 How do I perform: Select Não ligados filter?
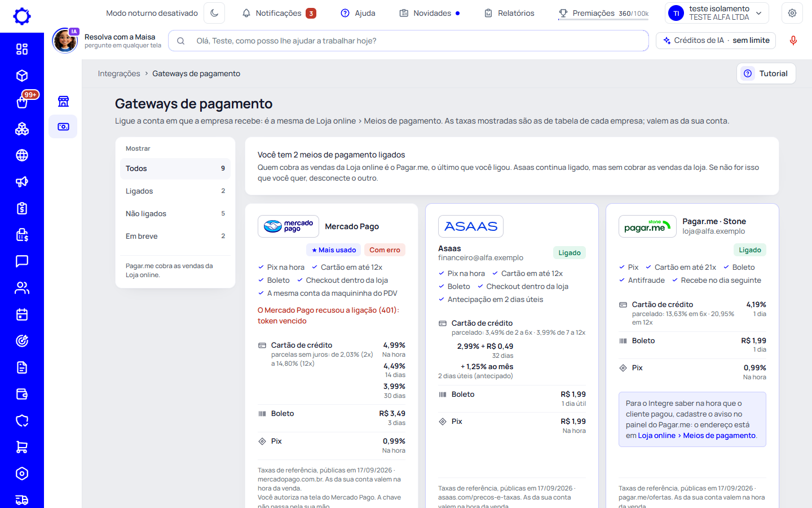pyautogui.click(x=175, y=214)
